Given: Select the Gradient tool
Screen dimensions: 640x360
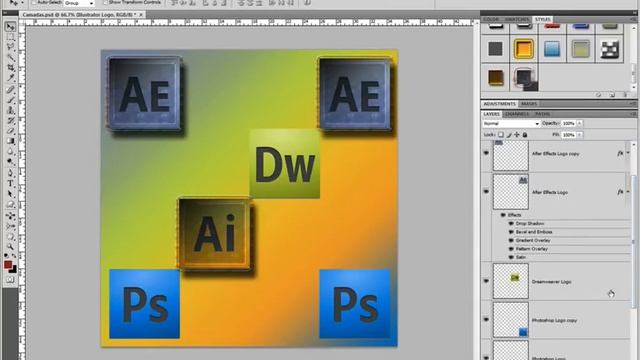Looking at the screenshot, I should tap(11, 141).
